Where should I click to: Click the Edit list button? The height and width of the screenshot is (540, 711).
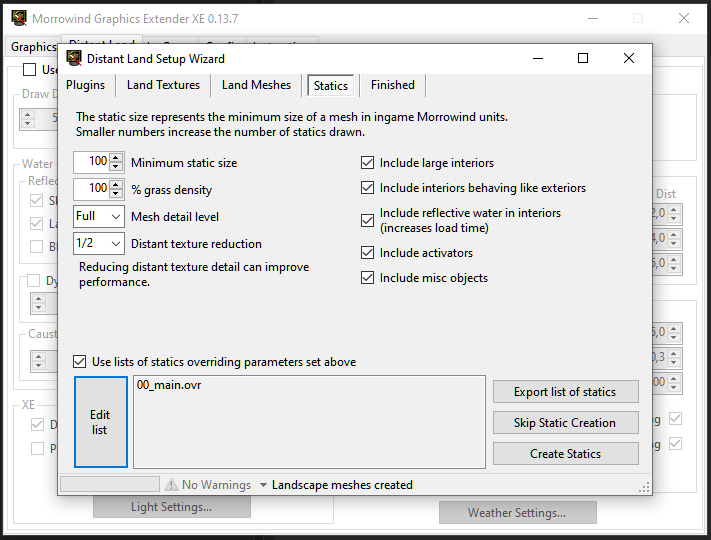click(x=100, y=422)
